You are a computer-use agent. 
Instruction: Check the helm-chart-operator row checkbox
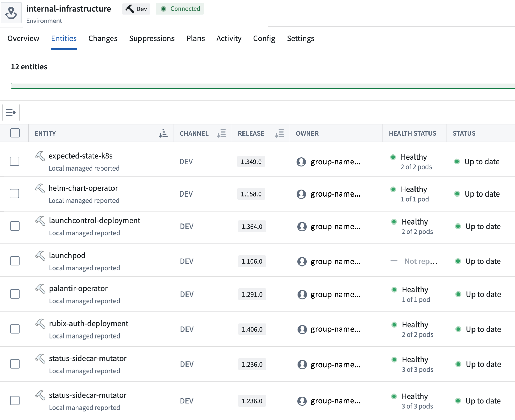[14, 193]
